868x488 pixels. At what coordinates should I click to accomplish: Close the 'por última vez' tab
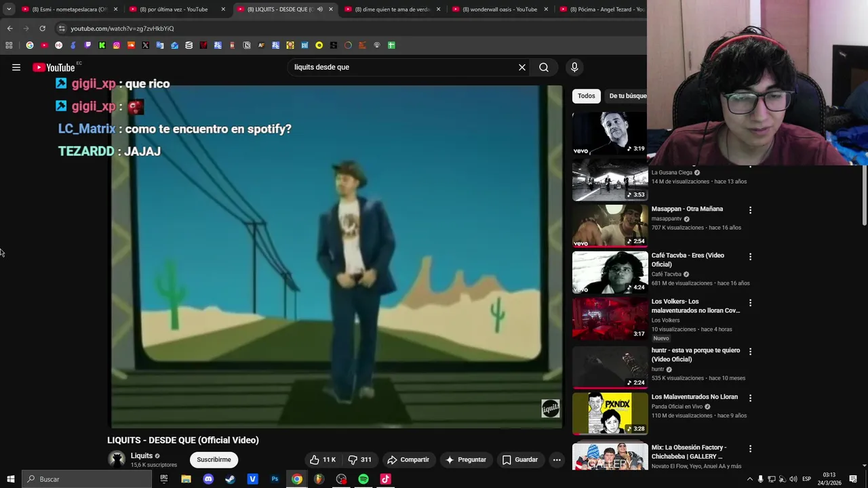click(x=223, y=9)
